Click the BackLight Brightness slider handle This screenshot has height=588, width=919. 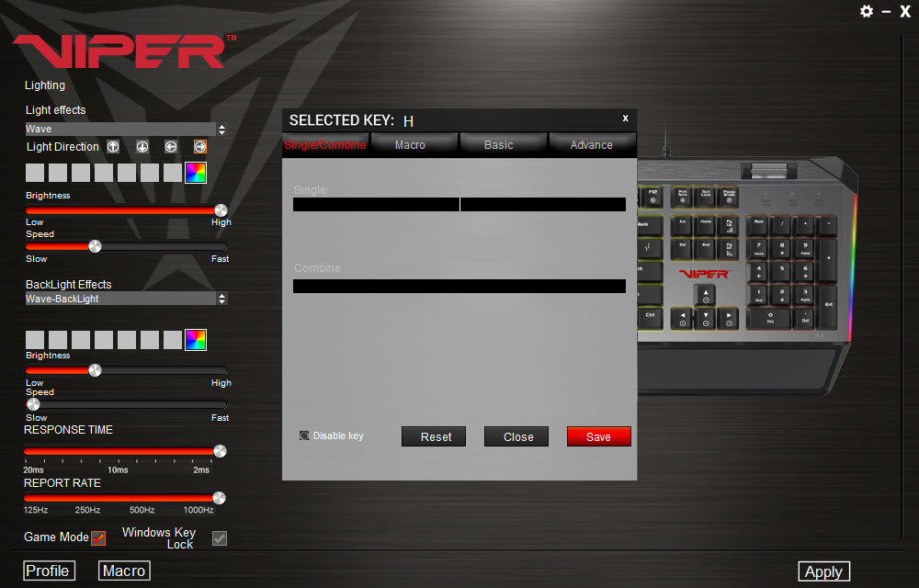95,370
